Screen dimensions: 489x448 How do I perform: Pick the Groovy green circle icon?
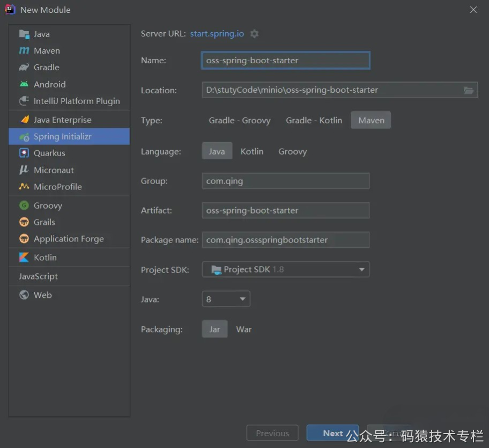24,205
